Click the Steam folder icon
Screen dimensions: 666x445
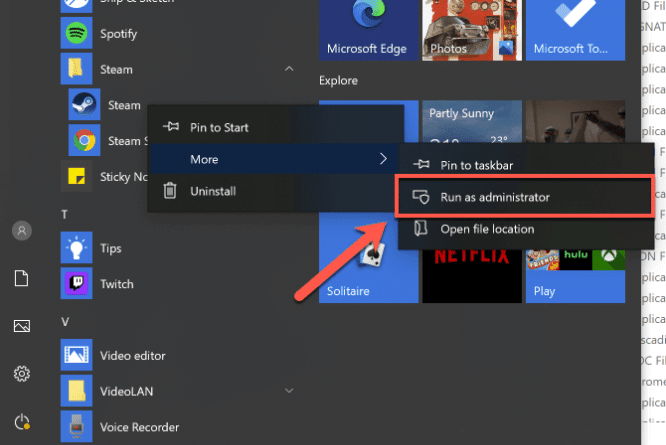point(76,69)
